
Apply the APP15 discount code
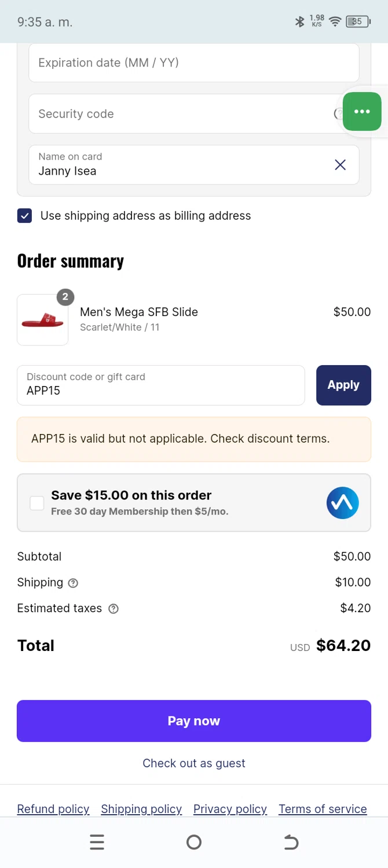pyautogui.click(x=343, y=385)
